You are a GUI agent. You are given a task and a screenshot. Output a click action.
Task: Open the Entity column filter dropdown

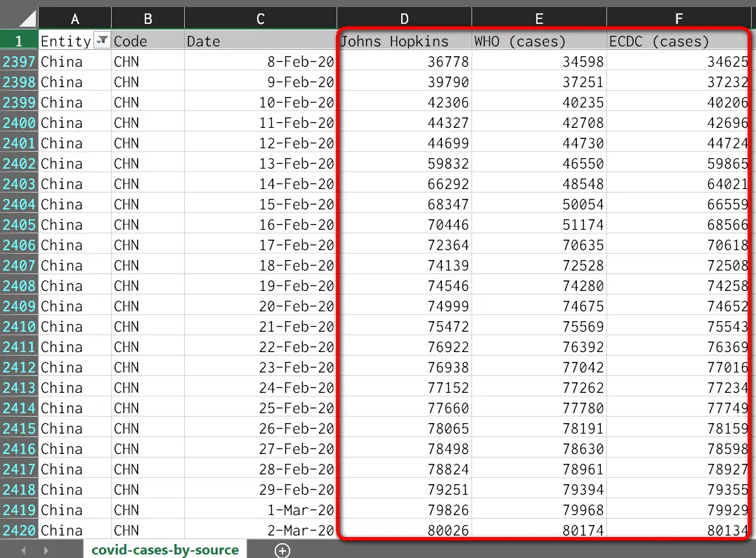(102, 41)
